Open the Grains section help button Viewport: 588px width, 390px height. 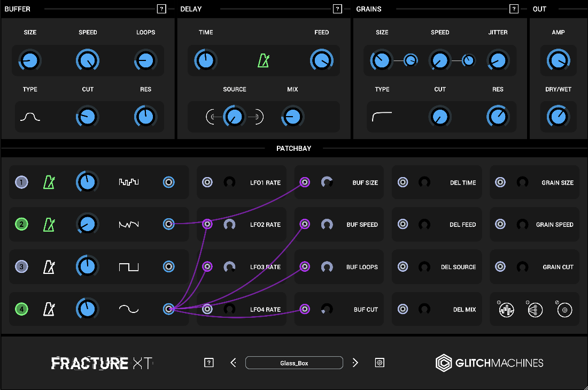click(514, 9)
